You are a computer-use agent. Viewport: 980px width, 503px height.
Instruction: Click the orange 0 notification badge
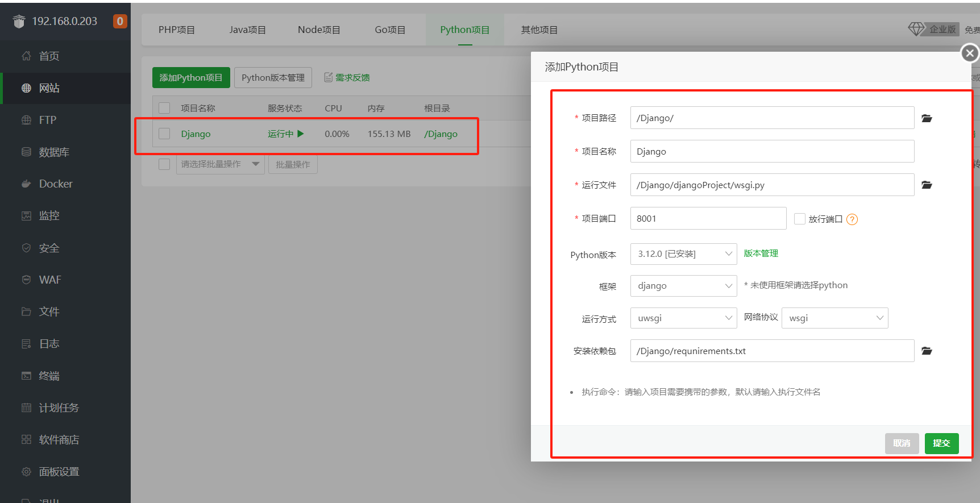120,21
